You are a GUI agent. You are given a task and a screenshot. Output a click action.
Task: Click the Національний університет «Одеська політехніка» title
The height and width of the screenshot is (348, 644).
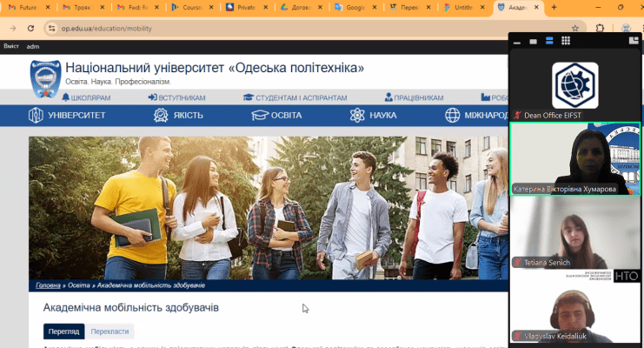coord(215,68)
